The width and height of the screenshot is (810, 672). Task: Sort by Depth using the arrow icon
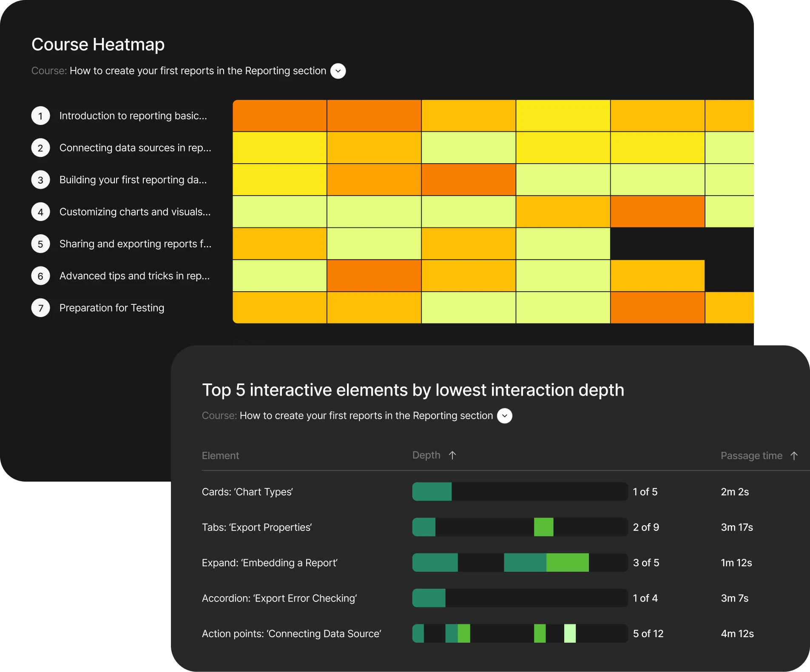(x=452, y=455)
